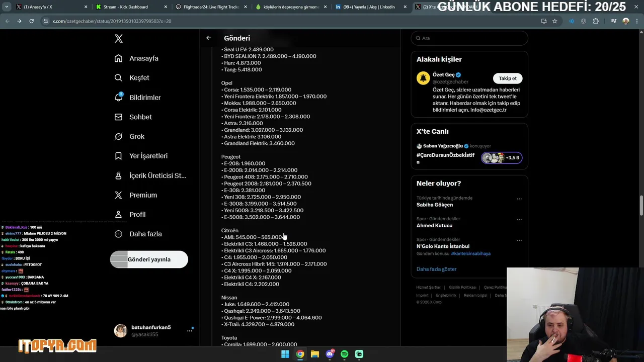Click the magnifier icon beside Keşfet

118,78
